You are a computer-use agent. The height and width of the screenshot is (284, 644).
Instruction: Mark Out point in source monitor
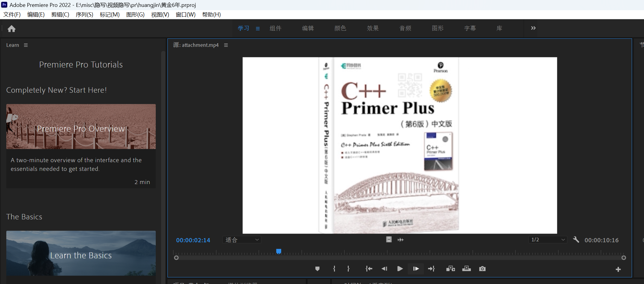pyautogui.click(x=348, y=269)
